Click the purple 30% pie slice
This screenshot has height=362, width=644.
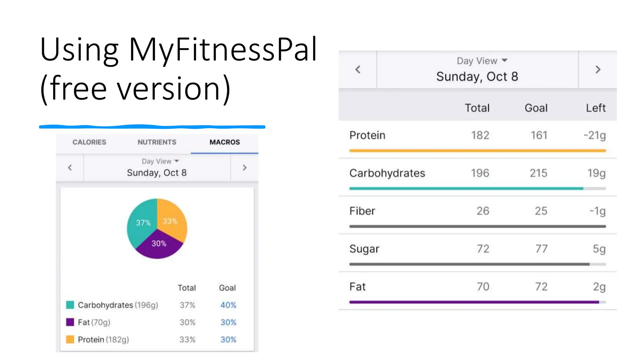[x=159, y=247]
